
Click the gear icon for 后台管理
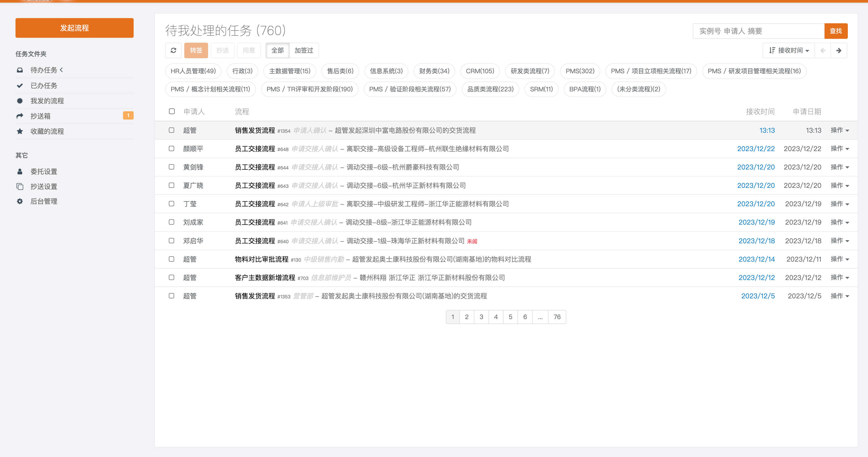pyautogui.click(x=20, y=201)
